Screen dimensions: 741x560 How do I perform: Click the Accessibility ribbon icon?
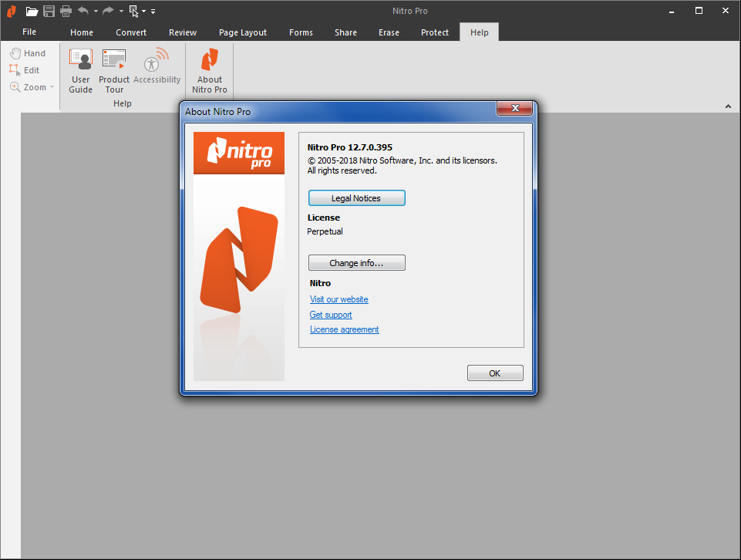pyautogui.click(x=157, y=66)
